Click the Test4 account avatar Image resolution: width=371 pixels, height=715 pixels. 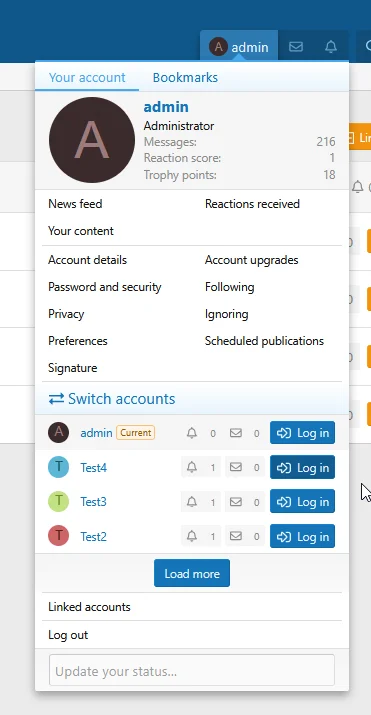(x=58, y=467)
